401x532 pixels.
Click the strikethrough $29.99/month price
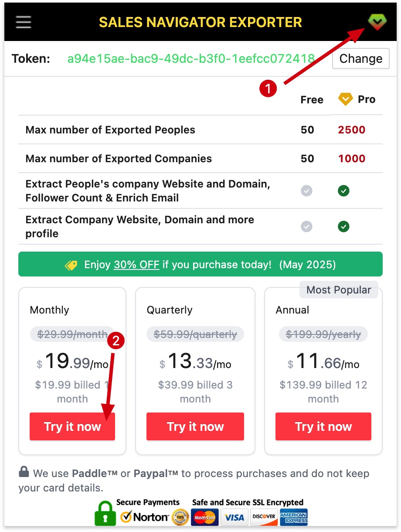click(71, 334)
